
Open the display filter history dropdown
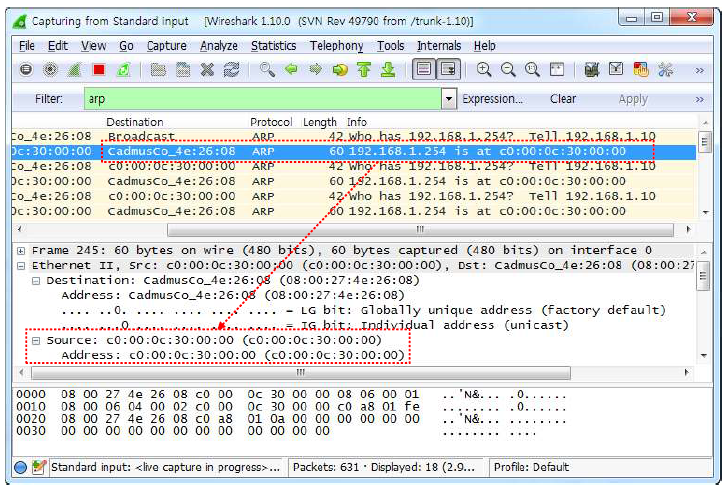[x=448, y=99]
